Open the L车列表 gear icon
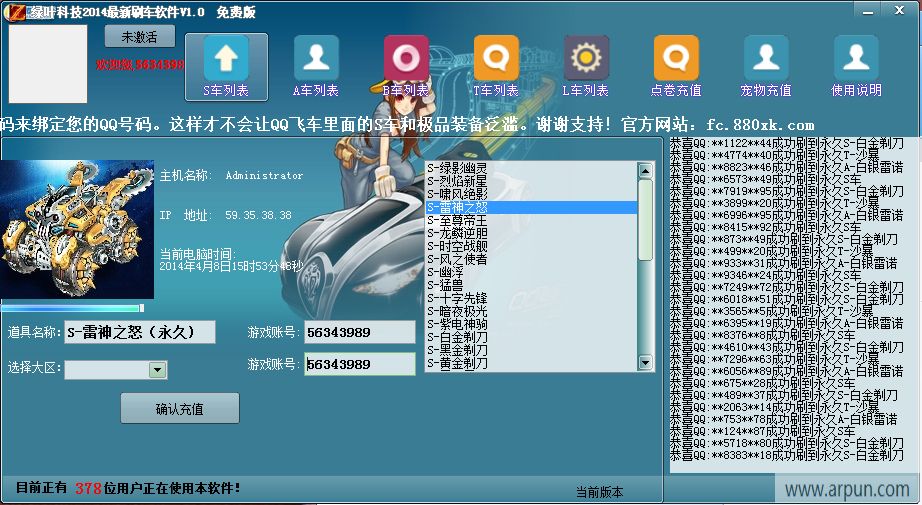 point(586,66)
